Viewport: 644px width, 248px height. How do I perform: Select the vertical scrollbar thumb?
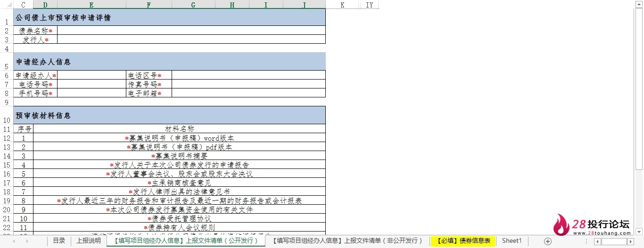pos(639,88)
